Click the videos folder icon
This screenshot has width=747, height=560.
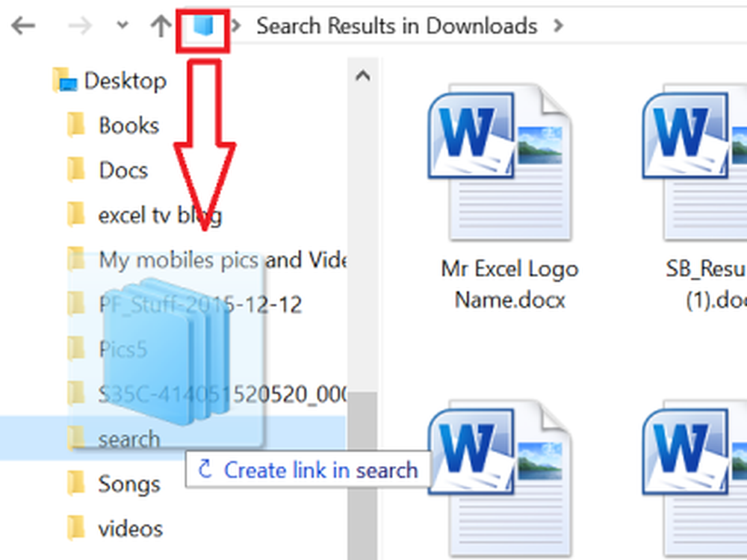[x=75, y=528]
